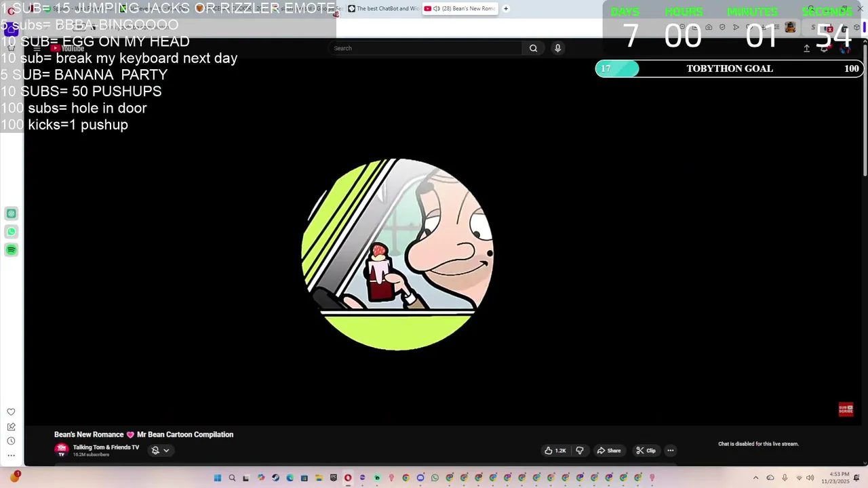The width and height of the screenshot is (868, 488).
Task: Open the sidebar history clock icon
Action: point(11,441)
